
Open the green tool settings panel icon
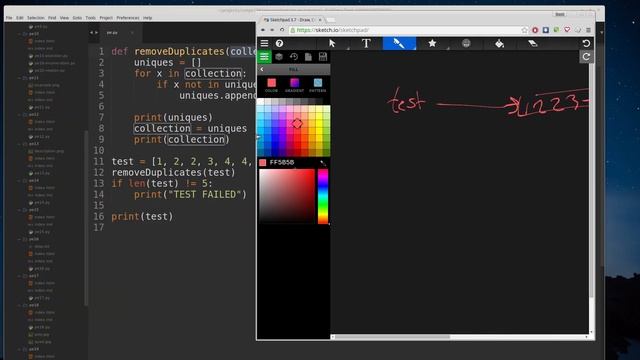point(264,57)
